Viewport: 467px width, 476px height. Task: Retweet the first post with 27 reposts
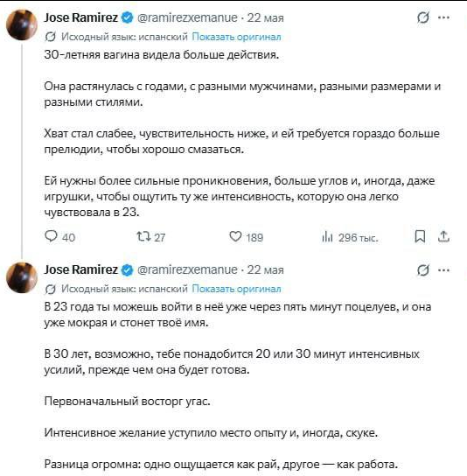[143, 236]
